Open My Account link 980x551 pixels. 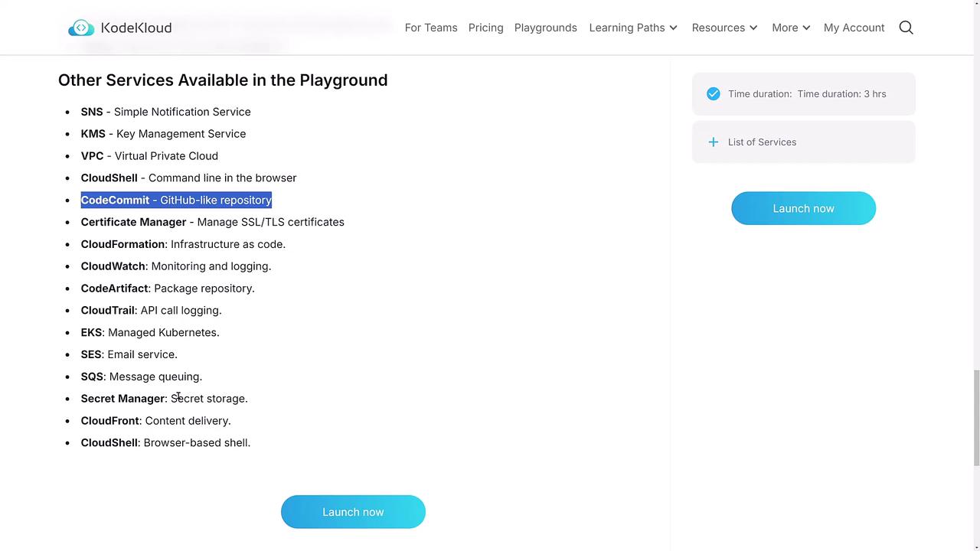tap(854, 28)
